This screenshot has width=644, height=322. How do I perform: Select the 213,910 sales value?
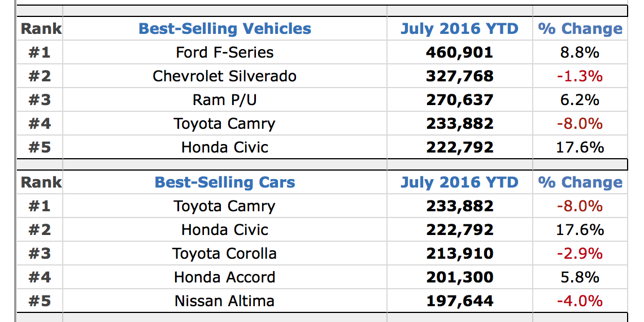coord(459,254)
